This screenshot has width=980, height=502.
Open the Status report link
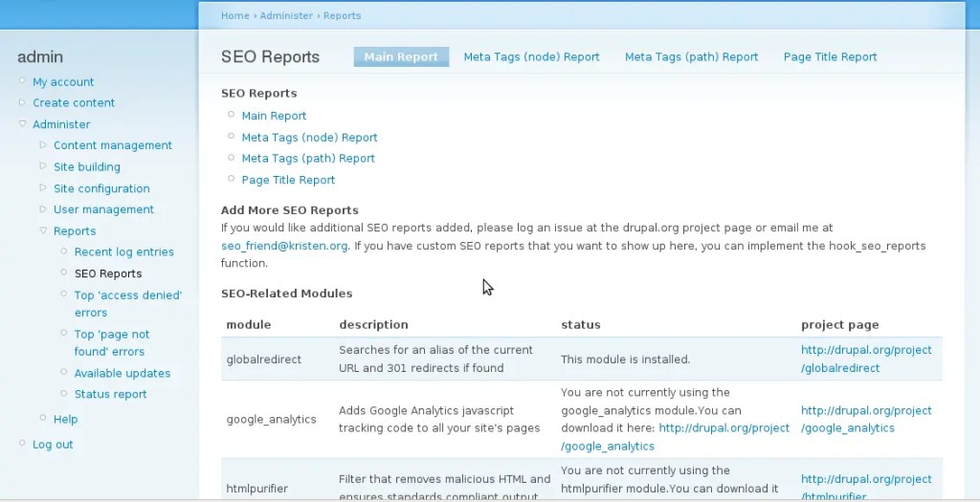pos(111,394)
